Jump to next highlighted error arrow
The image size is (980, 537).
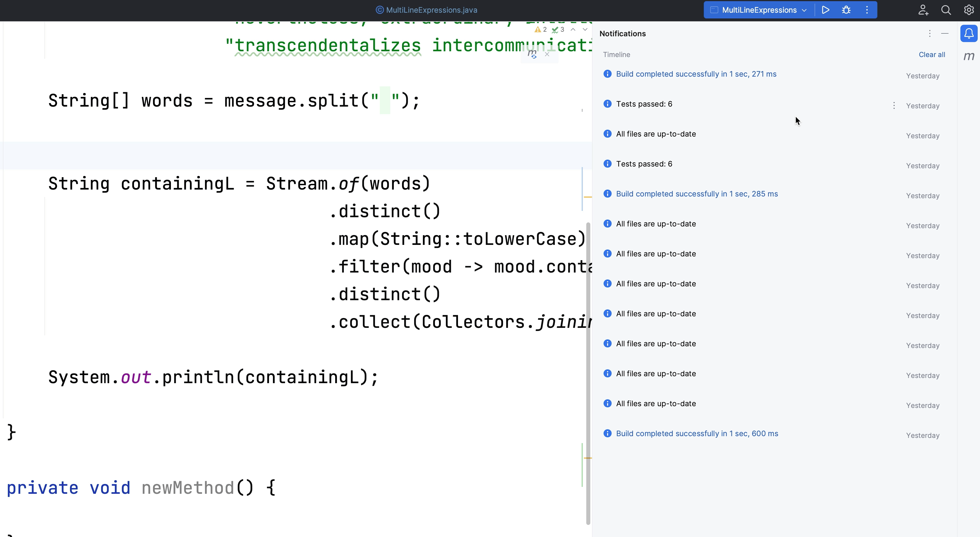585,30
